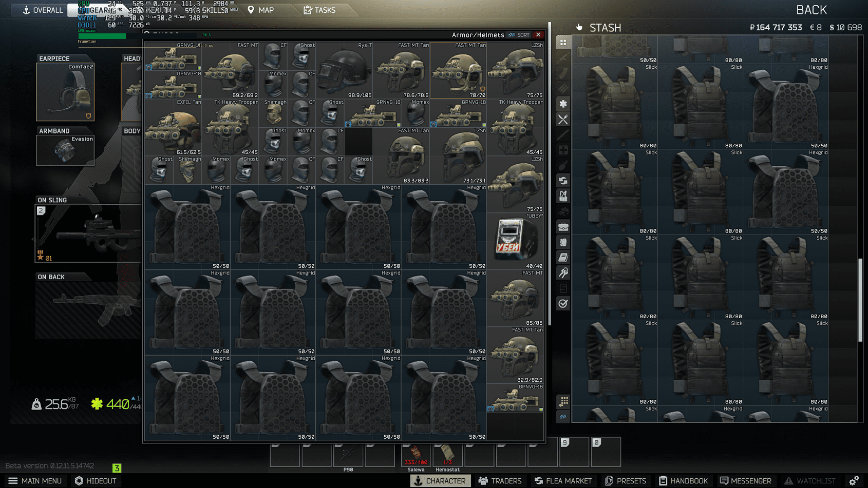
Task: Click the Salewa quick slot item
Action: 416,456
